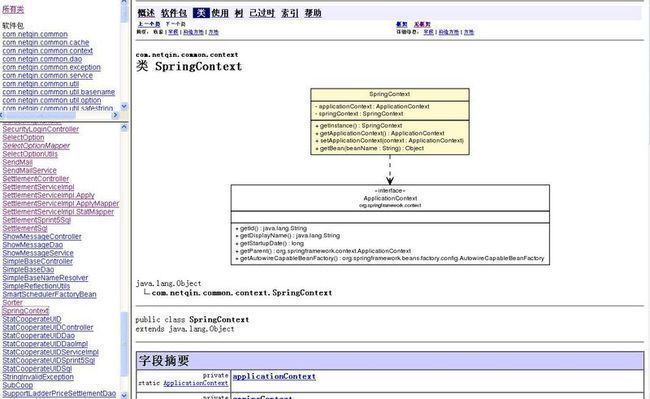650x399 pixels.
Task: Open the ShowMessageDao class
Action: [33, 245]
